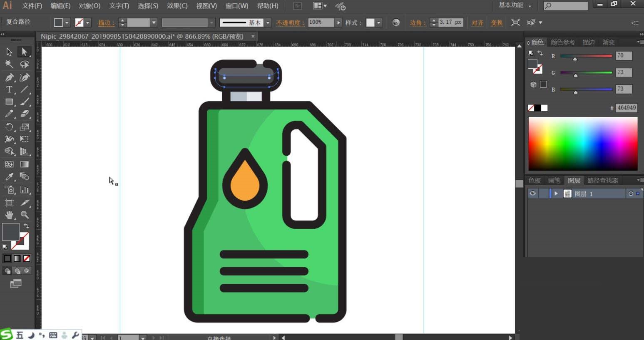Viewport: 644px width, 340px height.
Task: Click the red R color slider
Action: point(586,56)
